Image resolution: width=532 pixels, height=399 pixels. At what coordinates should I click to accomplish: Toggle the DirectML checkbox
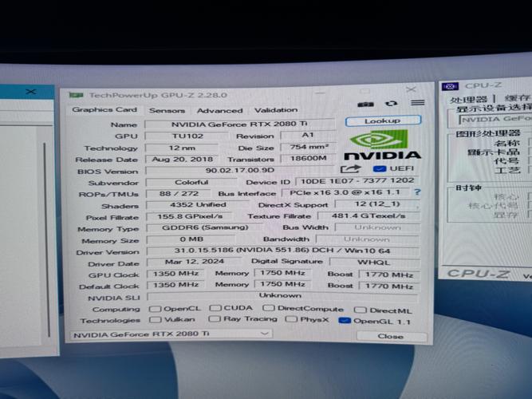[360, 310]
